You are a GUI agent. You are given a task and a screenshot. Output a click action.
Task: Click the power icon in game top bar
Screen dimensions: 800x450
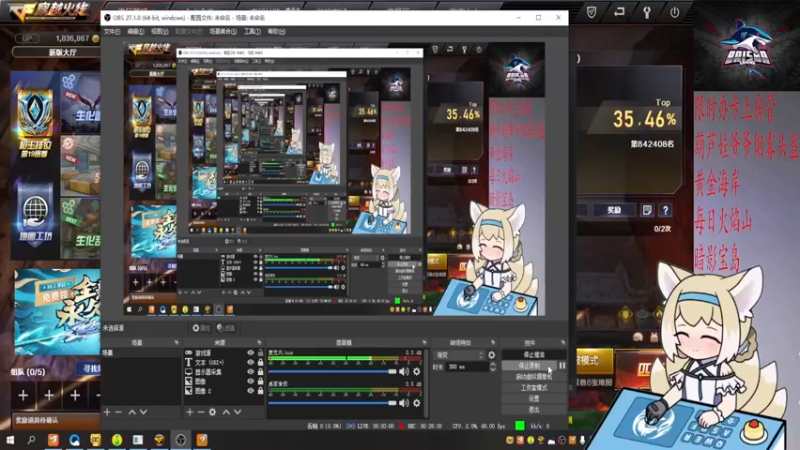coord(674,12)
